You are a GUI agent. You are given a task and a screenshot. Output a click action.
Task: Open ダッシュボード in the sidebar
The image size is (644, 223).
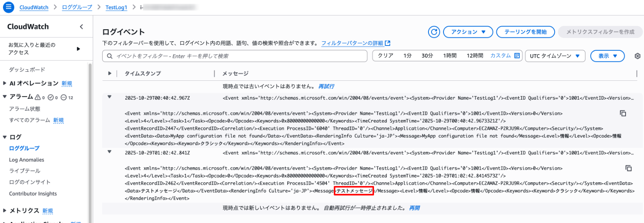(27, 70)
